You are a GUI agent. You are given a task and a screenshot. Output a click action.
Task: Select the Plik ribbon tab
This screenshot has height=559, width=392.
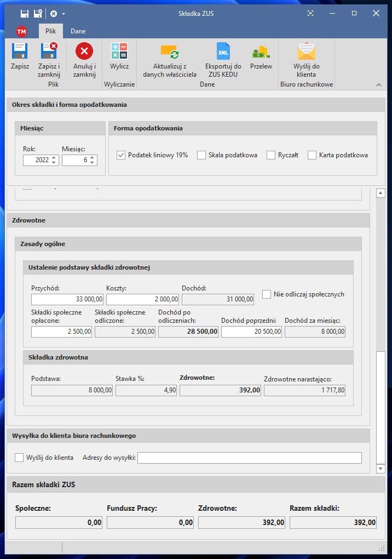(51, 31)
